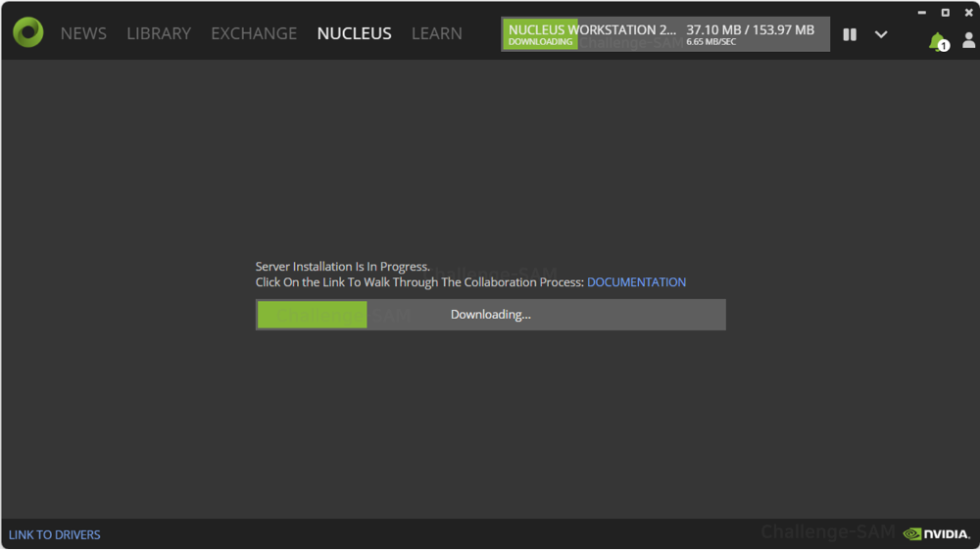Click the '37.10 MB / 153.97 MB' text
Screen dimensions: 980x553
[x=750, y=29]
